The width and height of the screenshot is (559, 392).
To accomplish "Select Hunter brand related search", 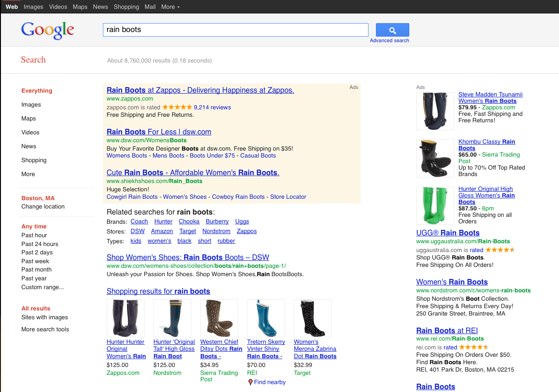I will [x=163, y=221].
